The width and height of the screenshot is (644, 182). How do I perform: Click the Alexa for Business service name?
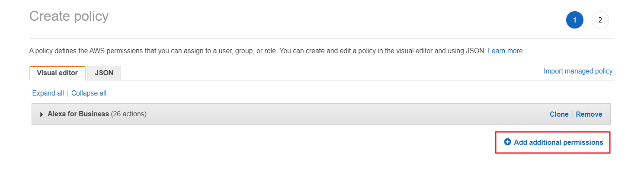pyautogui.click(x=78, y=114)
